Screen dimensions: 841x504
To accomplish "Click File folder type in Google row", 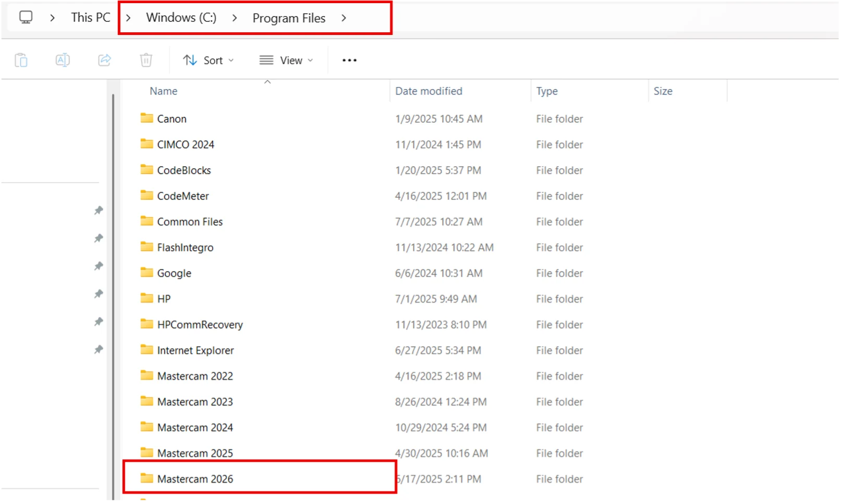I will tap(559, 273).
